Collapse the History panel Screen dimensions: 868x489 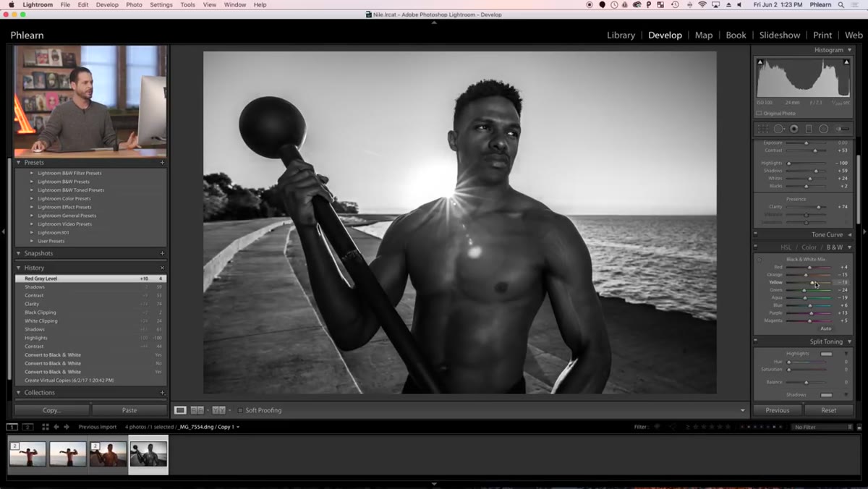(19, 268)
